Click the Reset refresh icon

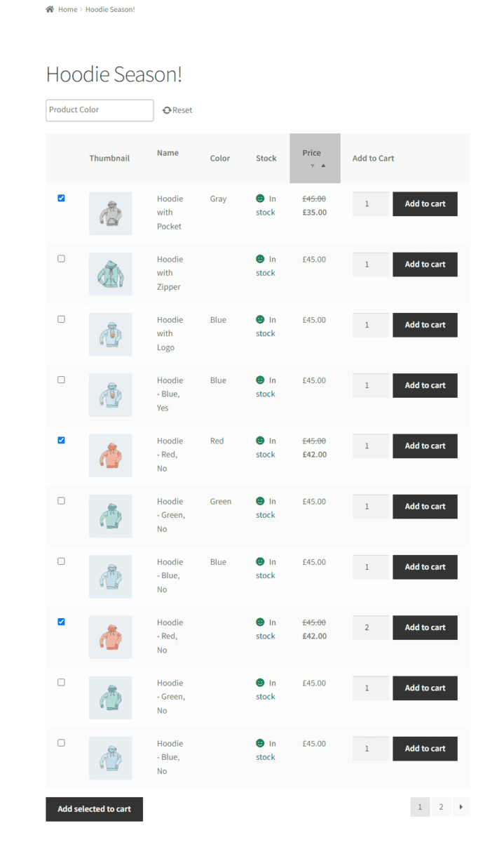coord(167,110)
